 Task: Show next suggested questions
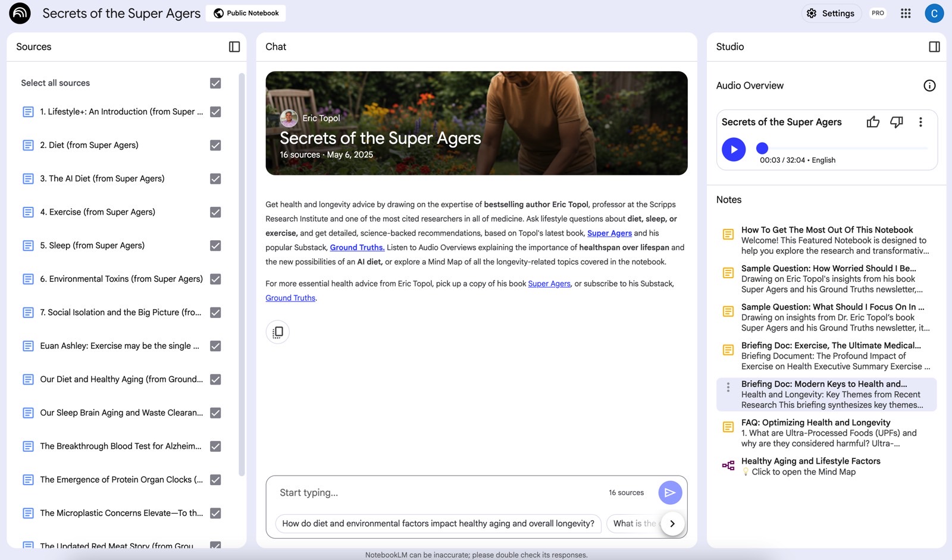672,524
